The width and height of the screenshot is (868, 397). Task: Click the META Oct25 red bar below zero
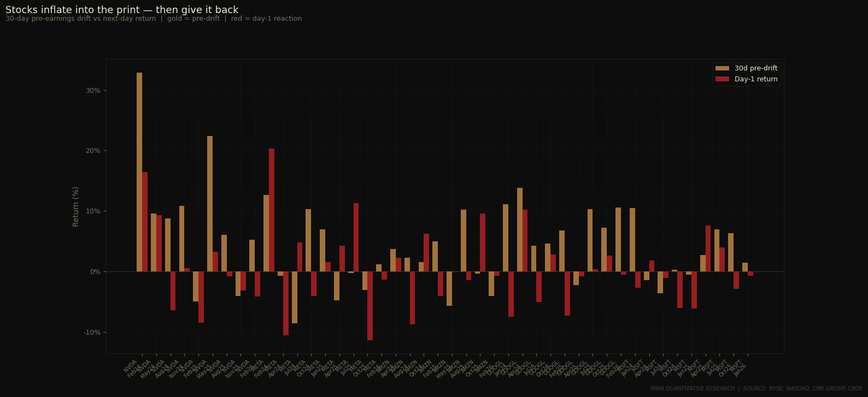pyautogui.click(x=370, y=306)
